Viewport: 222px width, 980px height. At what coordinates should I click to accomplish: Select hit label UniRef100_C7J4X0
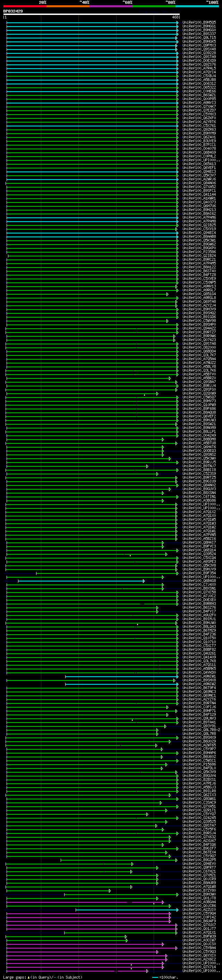coord(199,584)
